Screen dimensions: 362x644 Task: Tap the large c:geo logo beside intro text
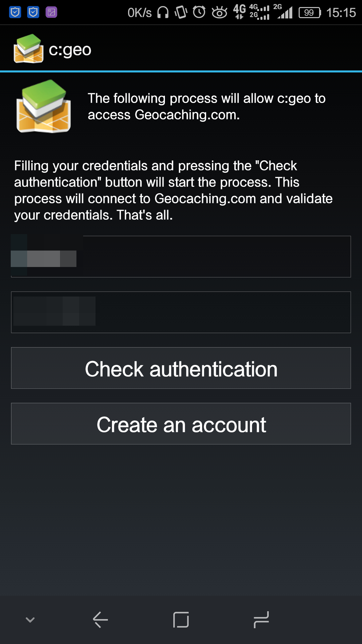pyautogui.click(x=44, y=106)
